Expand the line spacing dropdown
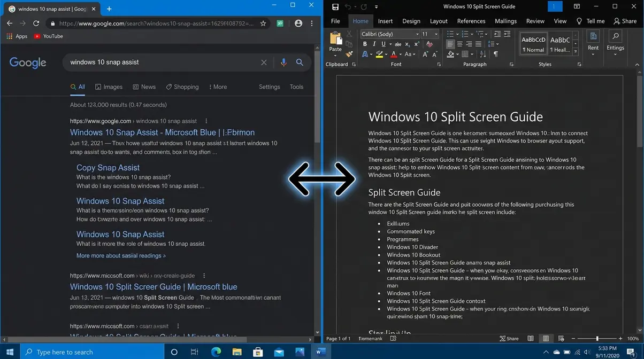Viewport: 644px width, 359px height. [497, 44]
